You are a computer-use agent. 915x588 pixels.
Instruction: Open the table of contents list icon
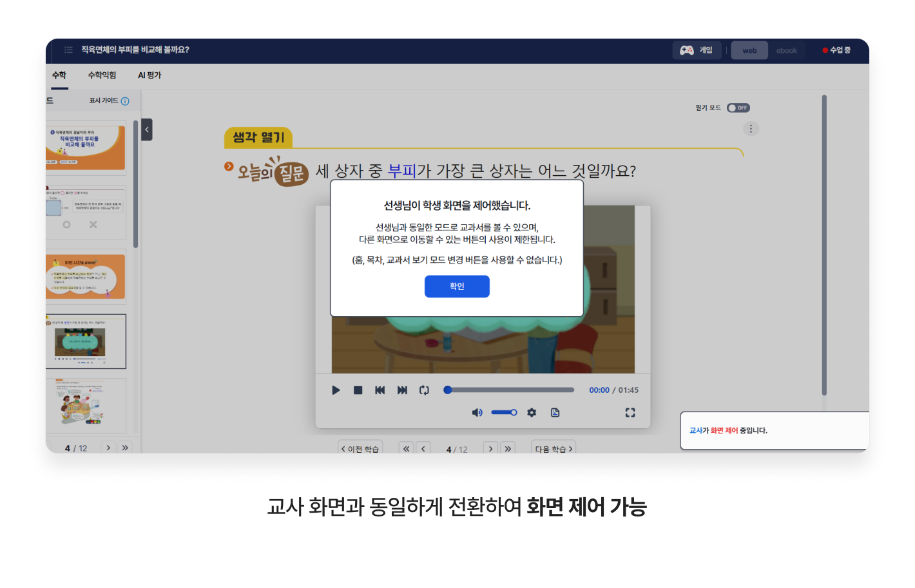tap(68, 50)
